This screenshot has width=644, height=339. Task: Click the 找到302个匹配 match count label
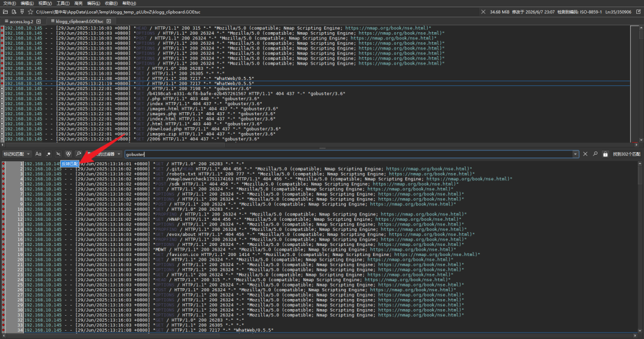tap(626, 154)
